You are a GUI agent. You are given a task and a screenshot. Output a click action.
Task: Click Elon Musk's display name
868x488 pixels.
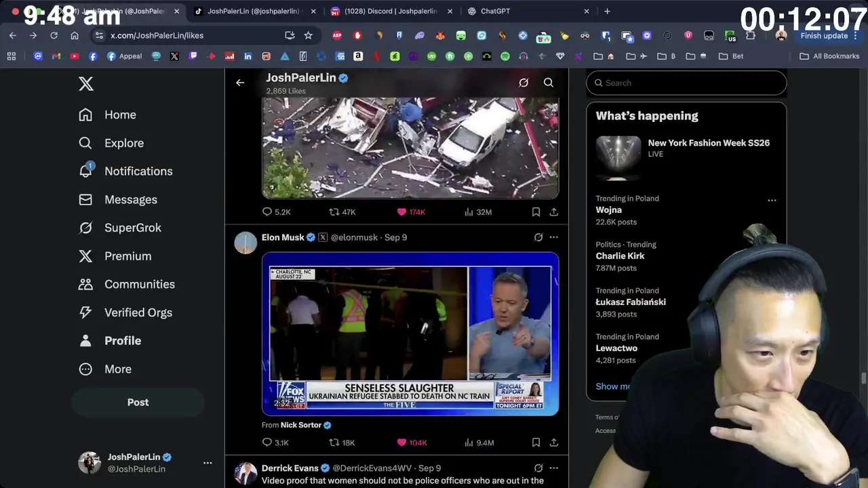283,237
